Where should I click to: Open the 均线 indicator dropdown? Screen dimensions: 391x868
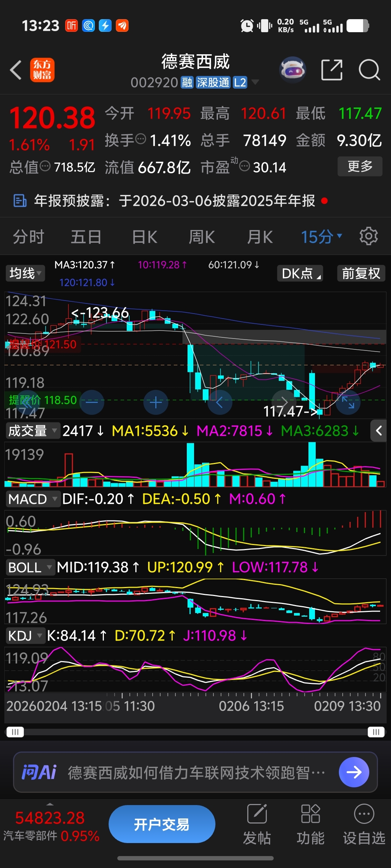coord(25,273)
